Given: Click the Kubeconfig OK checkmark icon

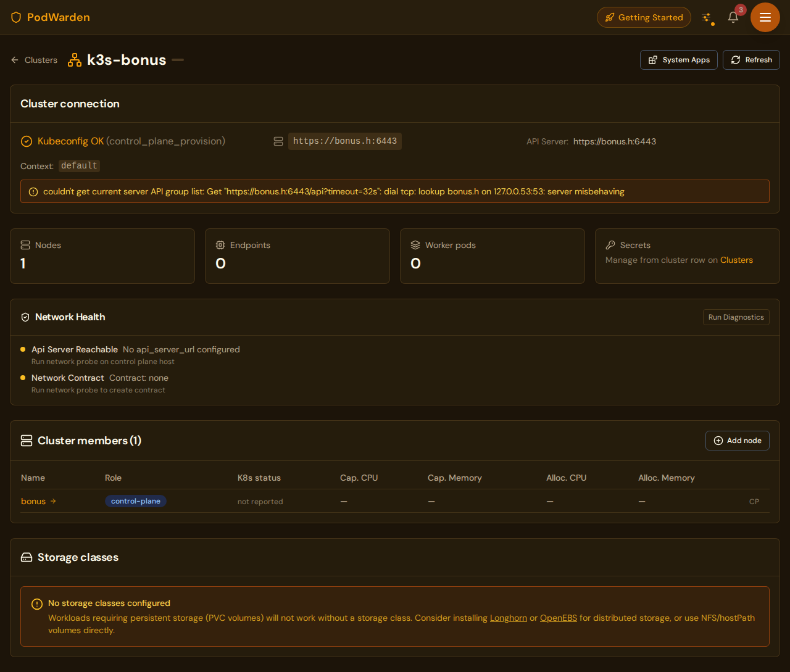Looking at the screenshot, I should point(27,141).
